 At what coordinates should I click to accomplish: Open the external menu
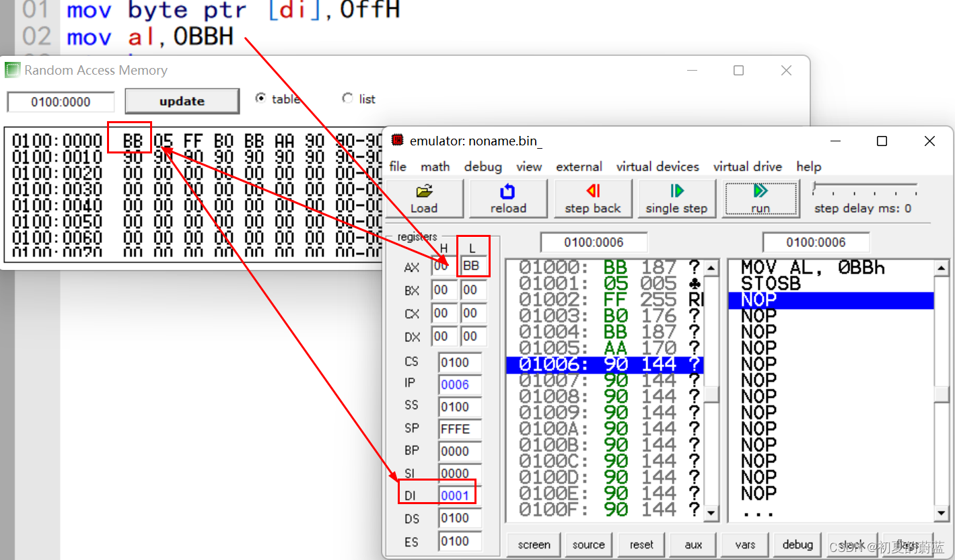pos(579,166)
